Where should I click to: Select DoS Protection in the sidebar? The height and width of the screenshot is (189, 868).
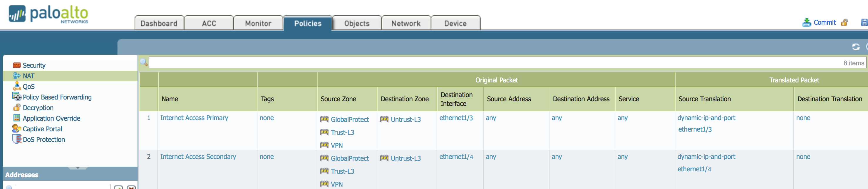tap(43, 140)
